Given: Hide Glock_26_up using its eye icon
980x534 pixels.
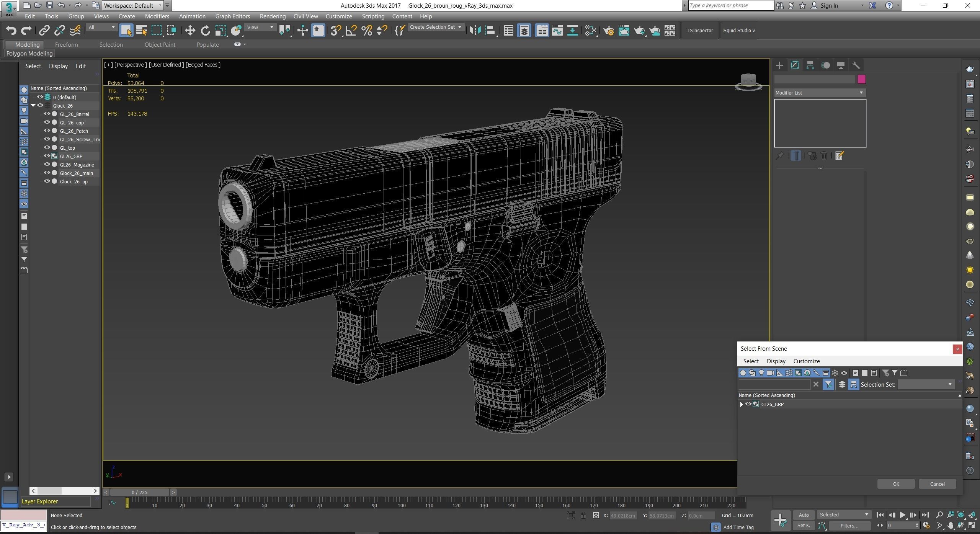Looking at the screenshot, I should (x=47, y=181).
